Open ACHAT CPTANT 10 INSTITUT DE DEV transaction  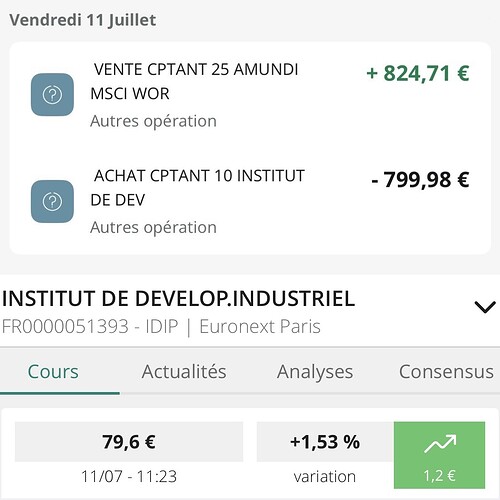click(x=250, y=202)
